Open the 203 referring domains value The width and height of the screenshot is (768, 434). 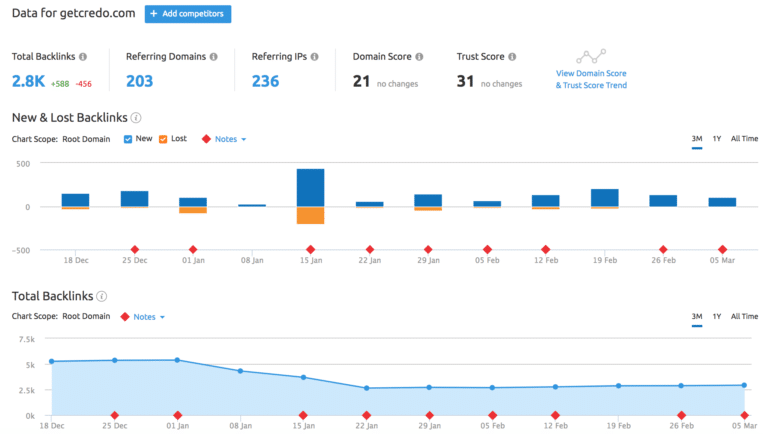click(140, 81)
